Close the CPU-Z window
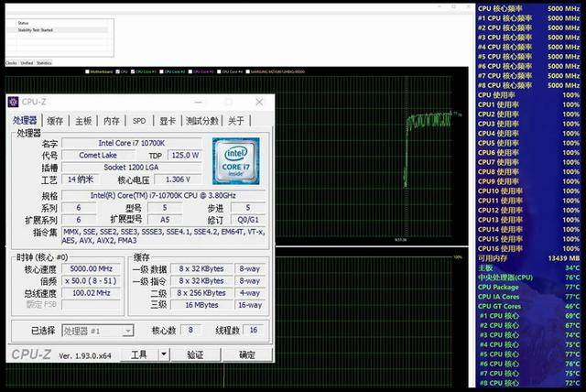Viewport: 586px width, 392px height. point(259,103)
